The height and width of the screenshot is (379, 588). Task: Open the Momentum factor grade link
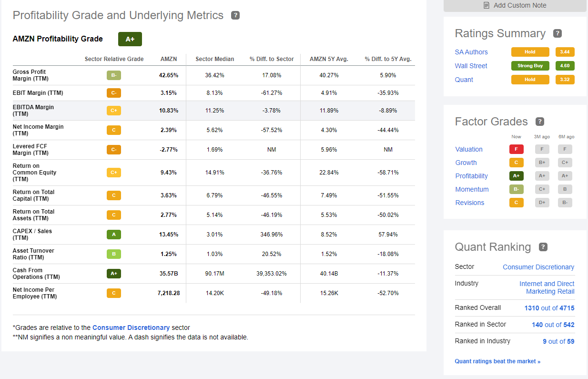(472, 189)
